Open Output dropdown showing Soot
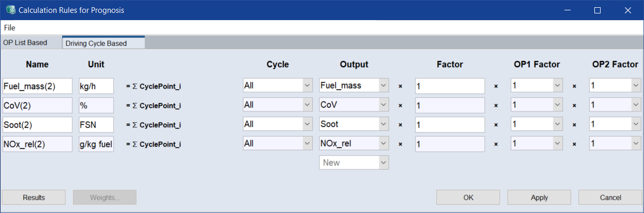The image size is (644, 213). (354, 124)
